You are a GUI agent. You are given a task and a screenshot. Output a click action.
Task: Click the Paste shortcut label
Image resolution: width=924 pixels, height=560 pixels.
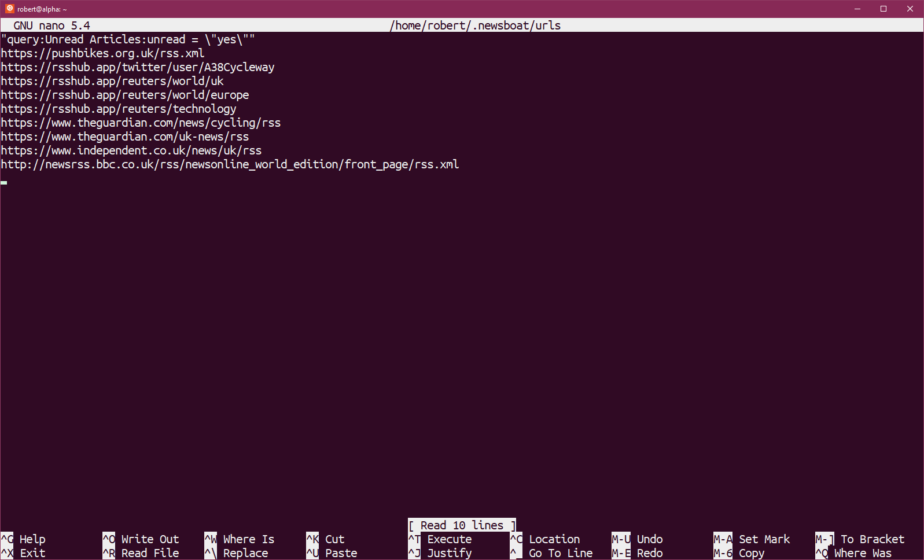click(x=340, y=553)
